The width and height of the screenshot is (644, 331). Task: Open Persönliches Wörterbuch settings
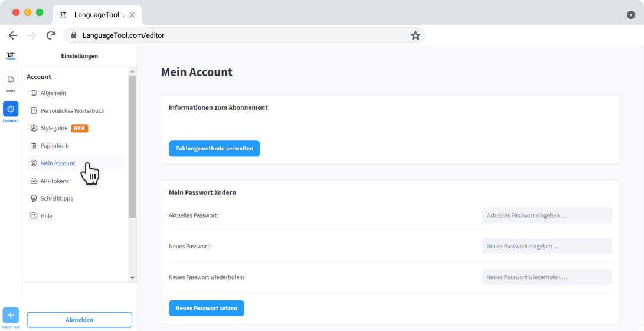click(x=75, y=110)
